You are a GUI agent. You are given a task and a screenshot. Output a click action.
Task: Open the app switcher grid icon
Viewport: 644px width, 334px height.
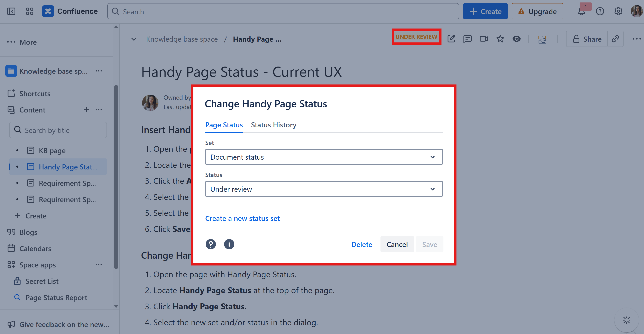tap(29, 11)
